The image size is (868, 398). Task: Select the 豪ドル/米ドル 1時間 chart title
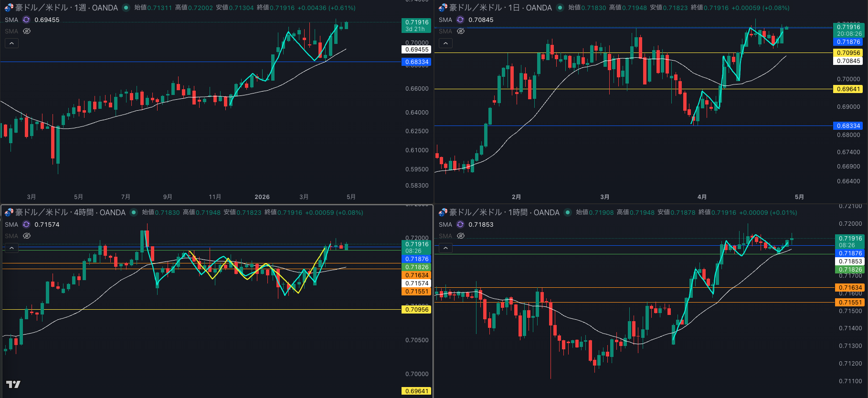(x=504, y=212)
